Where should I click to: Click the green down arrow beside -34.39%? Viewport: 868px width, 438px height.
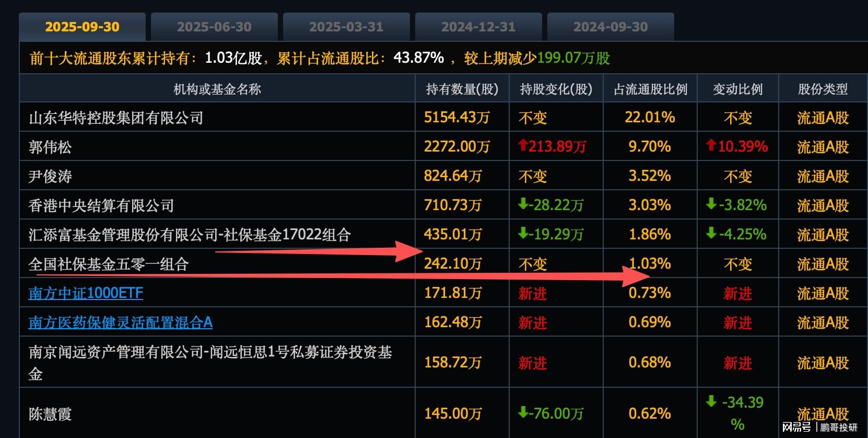711,401
